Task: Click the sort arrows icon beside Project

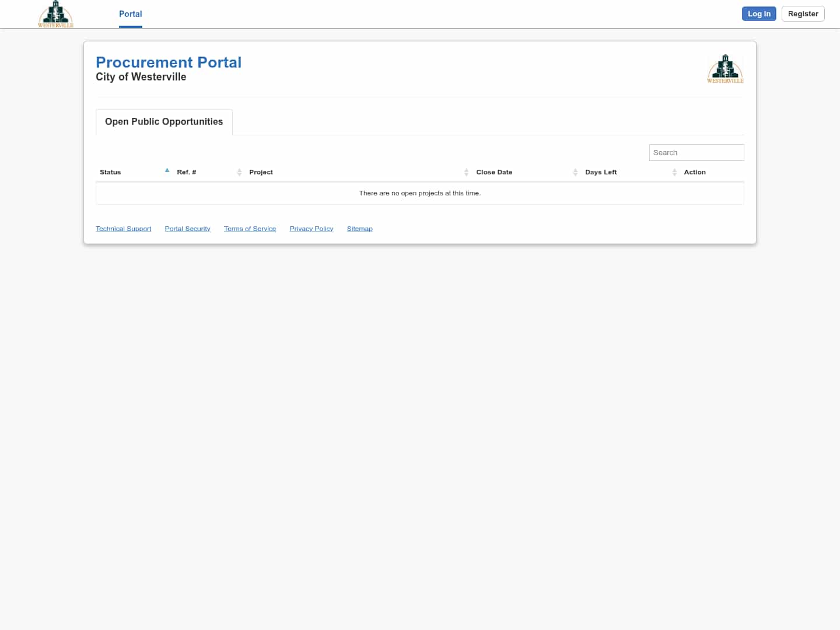Action: click(466, 172)
